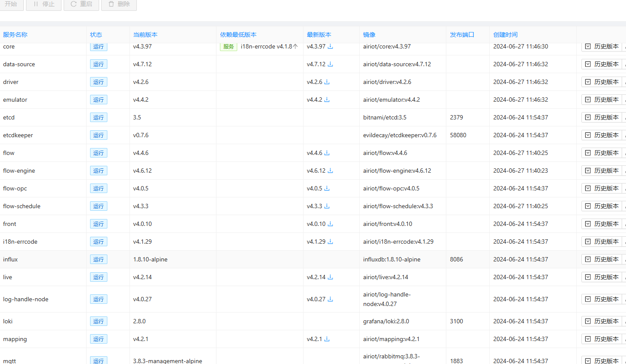
Task: Download log-handle-node version v4.0.27
Action: 330,299
